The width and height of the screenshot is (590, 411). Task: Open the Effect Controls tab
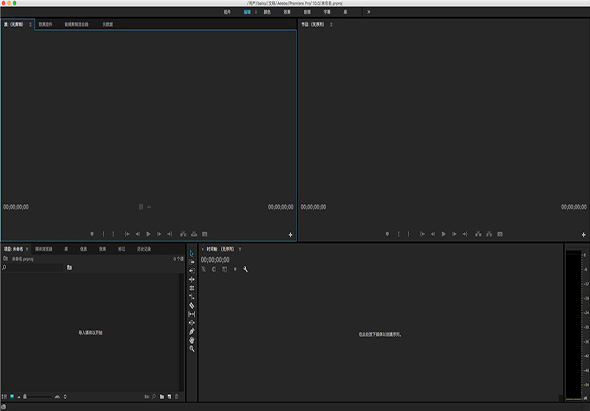pyautogui.click(x=46, y=24)
